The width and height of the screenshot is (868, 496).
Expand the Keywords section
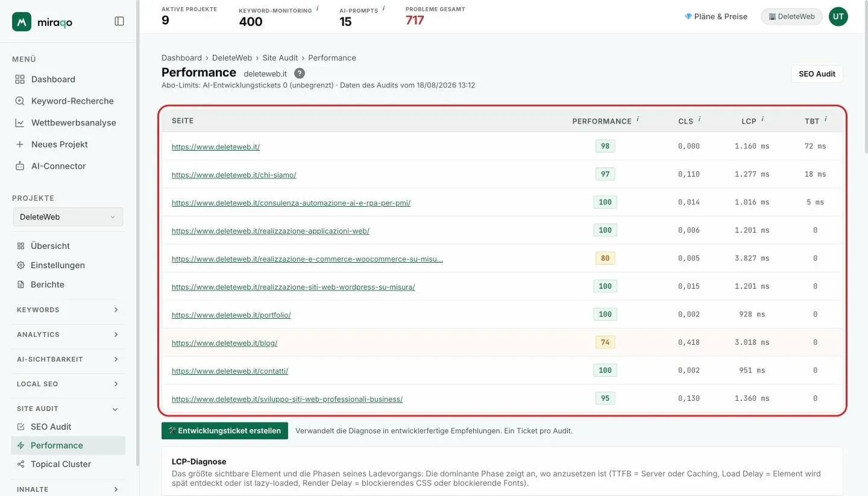[x=68, y=310]
